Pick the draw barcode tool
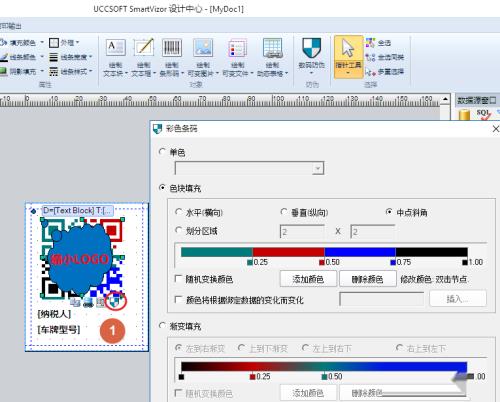Screen dimensions: 500x402 [x=172, y=48]
